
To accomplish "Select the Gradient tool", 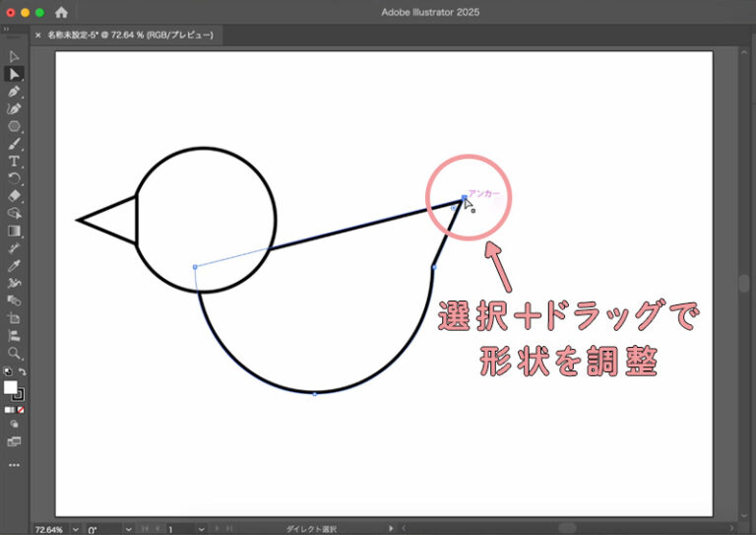I will click(x=14, y=232).
